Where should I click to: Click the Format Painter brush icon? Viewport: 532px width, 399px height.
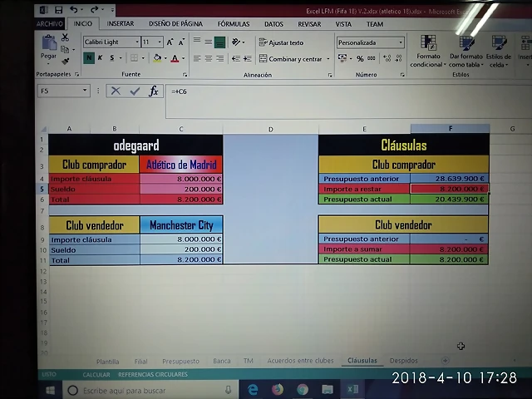65,62
